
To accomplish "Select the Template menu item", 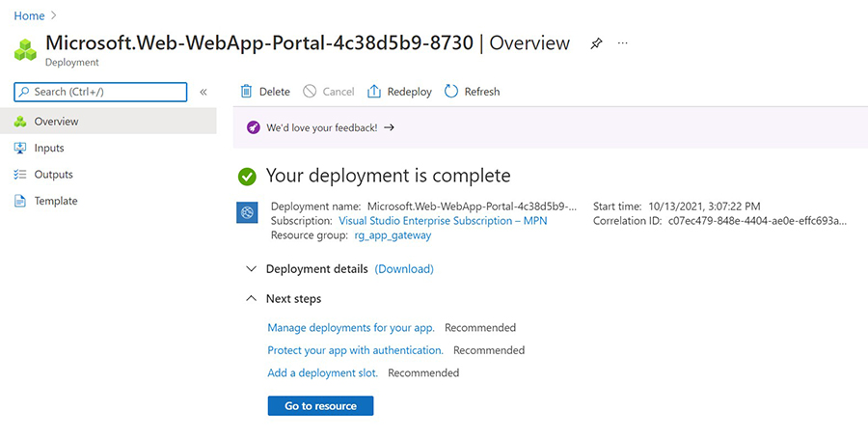I will pos(55,201).
